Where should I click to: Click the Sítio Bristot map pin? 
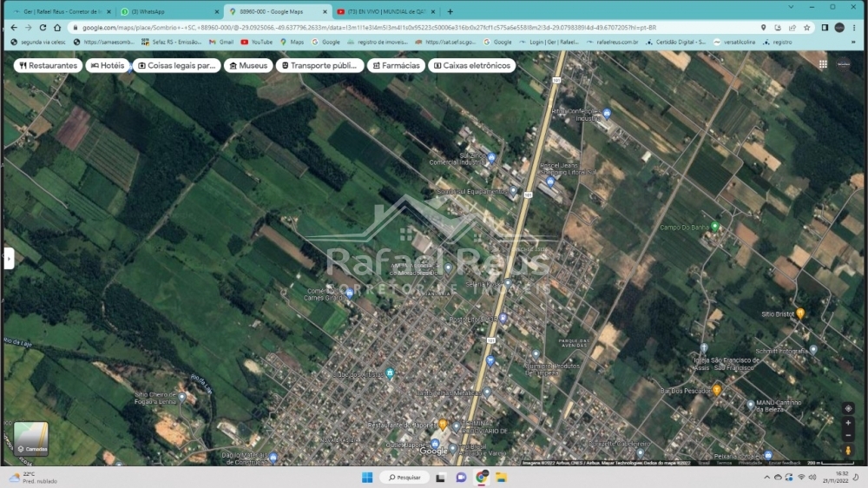tap(800, 313)
